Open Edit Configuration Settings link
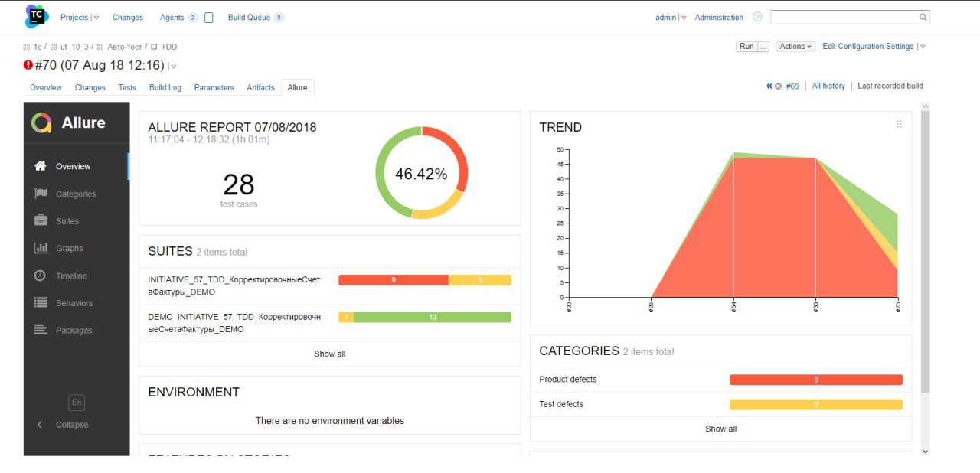 (868, 47)
